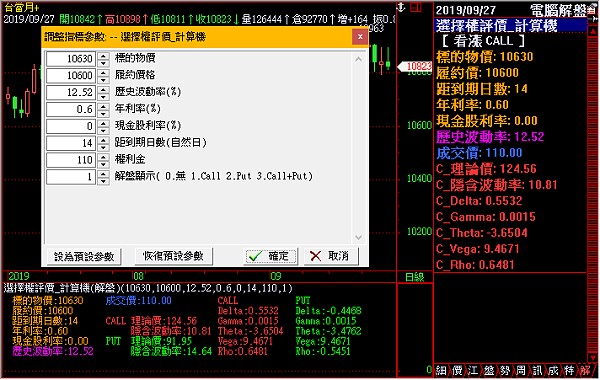Close the 調整指標參數 dialog
The height and width of the screenshot is (380, 600).
[360, 37]
